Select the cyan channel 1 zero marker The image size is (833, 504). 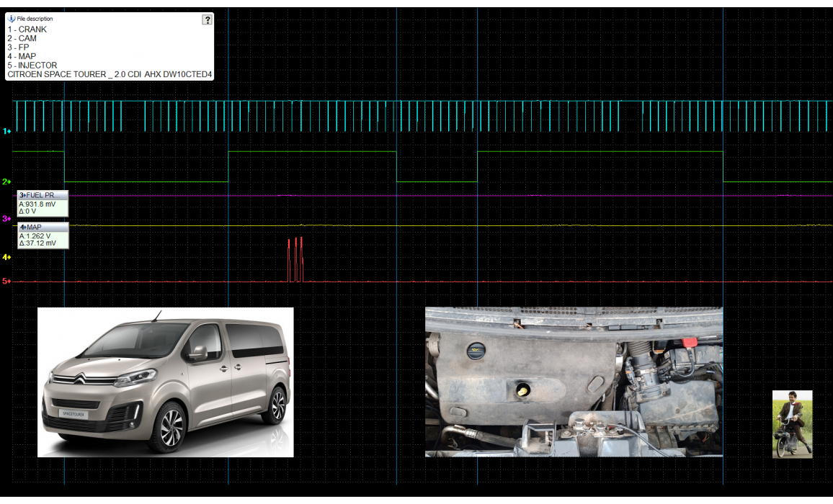[6, 131]
